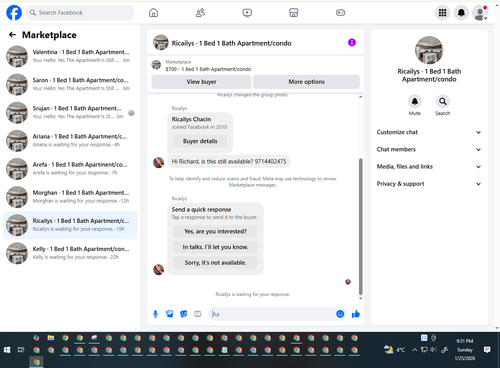Open the notifications bell in header
Viewport: 500px width, 368px height.
461,13
